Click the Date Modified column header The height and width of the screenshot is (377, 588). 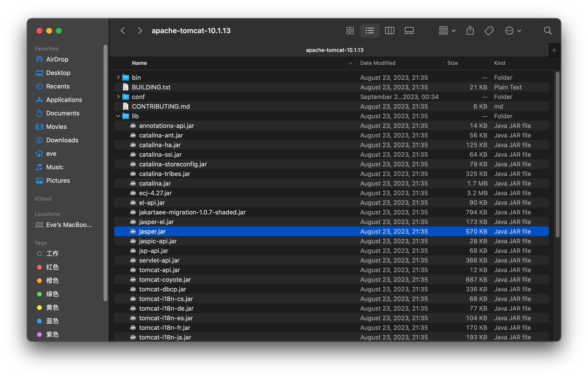[x=378, y=63]
